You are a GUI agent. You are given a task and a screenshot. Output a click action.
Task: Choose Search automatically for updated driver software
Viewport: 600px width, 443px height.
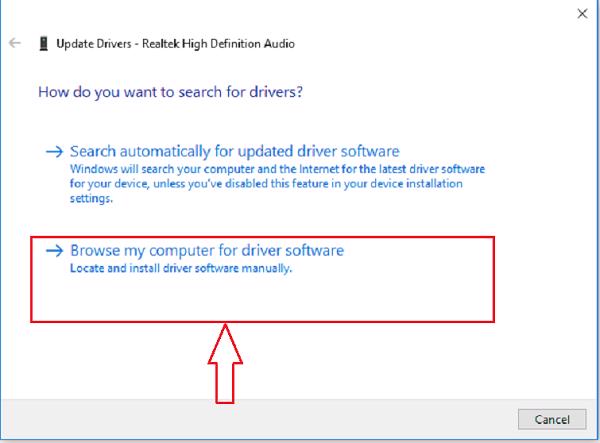235,151
